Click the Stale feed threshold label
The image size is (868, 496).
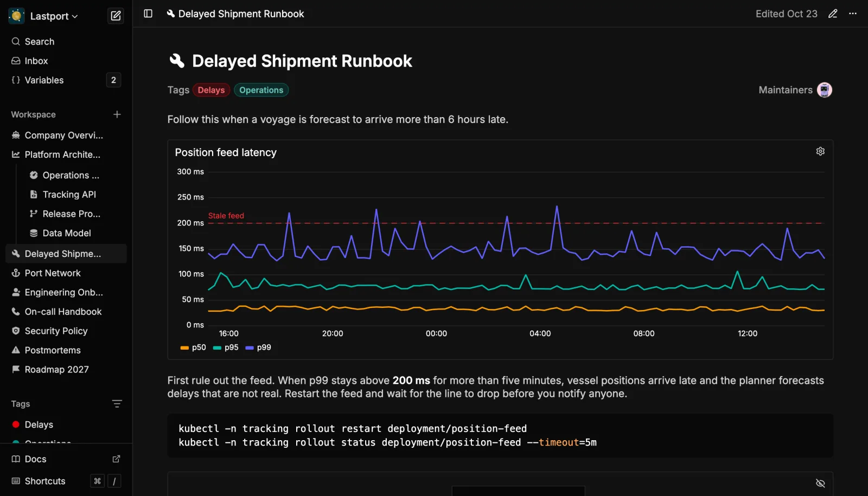[x=226, y=216]
